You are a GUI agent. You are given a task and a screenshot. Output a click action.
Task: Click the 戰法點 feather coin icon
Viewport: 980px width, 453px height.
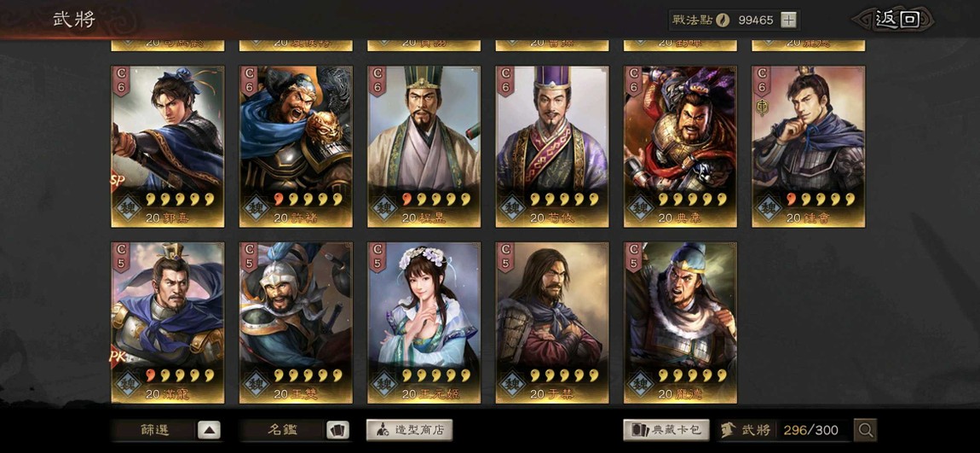722,20
